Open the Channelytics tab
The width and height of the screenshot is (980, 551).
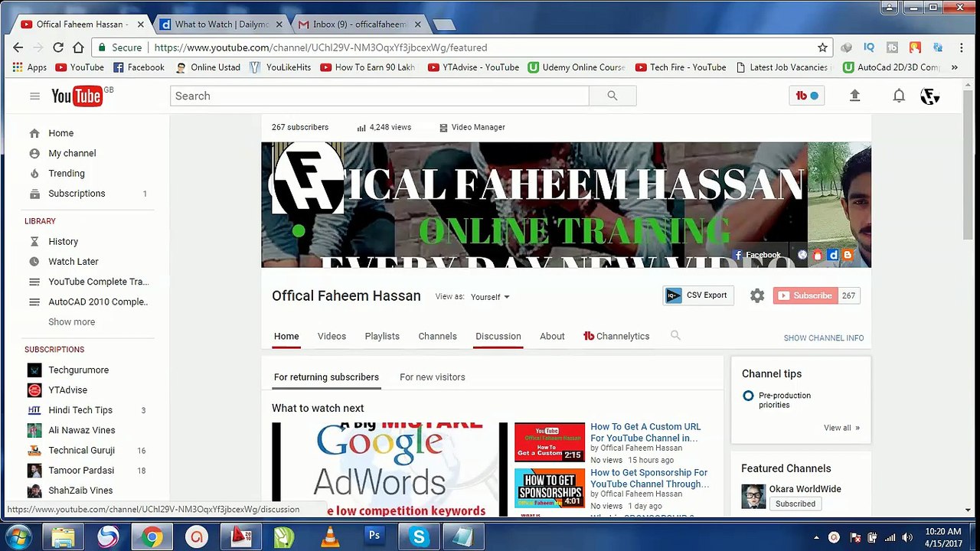(x=616, y=336)
